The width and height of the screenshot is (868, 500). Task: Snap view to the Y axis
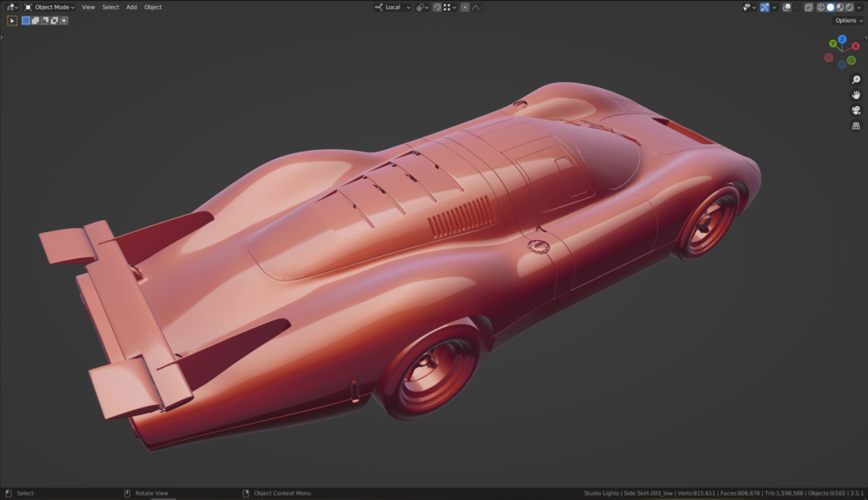coord(833,44)
